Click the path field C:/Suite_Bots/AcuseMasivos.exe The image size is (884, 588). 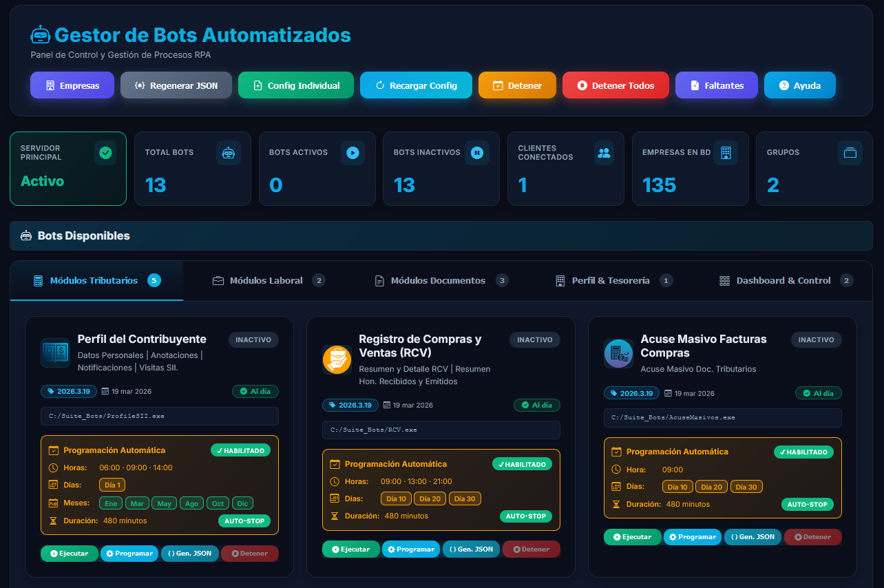coord(723,418)
